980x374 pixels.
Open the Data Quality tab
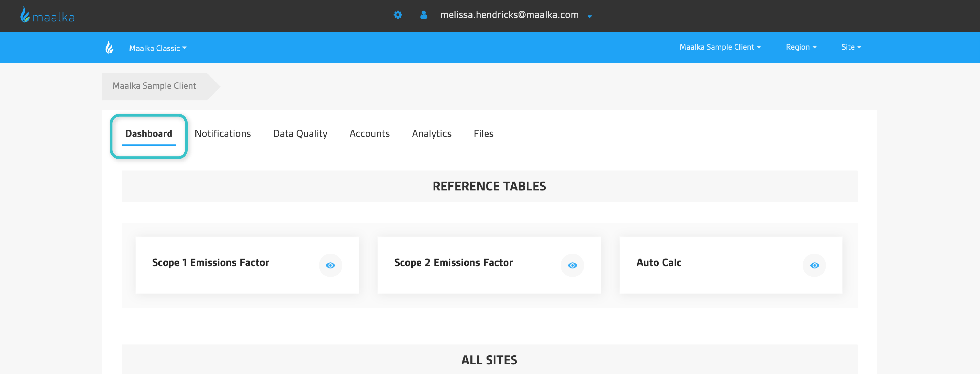[x=300, y=134]
